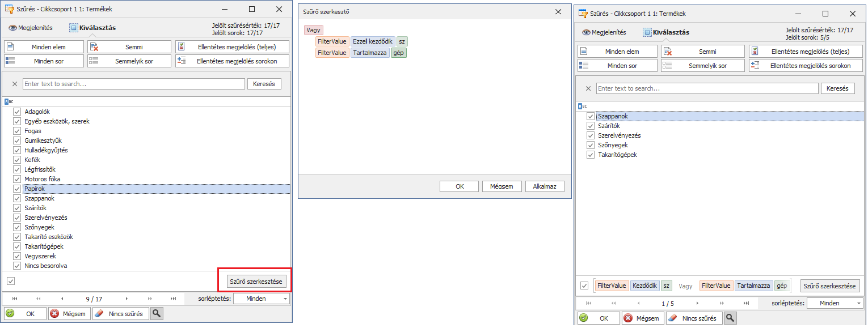This screenshot has height=328, width=868.
Task: Disable the active filter checkbox beside FilterValue Kezdődik
Action: 584,286
